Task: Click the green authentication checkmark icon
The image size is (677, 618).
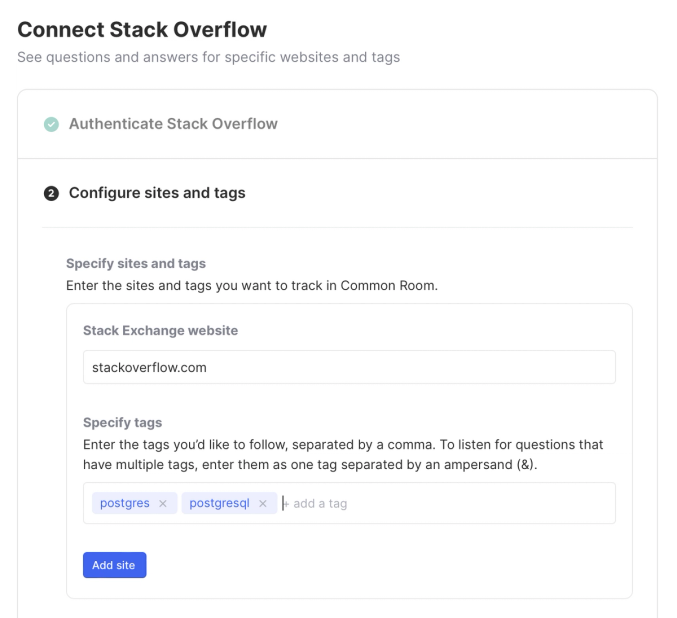Action: click(x=51, y=124)
